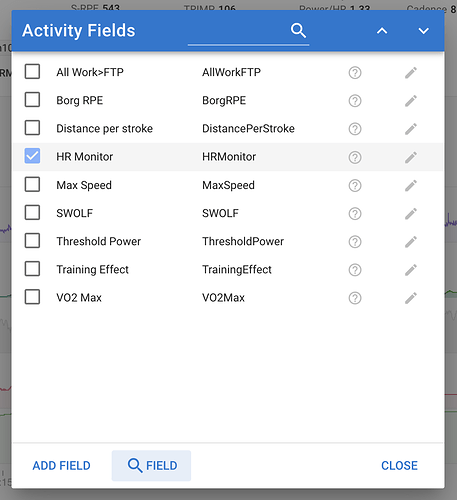
Task: Uncheck the HR Monitor checkbox
Action: click(32, 156)
